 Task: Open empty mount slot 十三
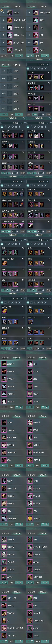coord(13,71)
